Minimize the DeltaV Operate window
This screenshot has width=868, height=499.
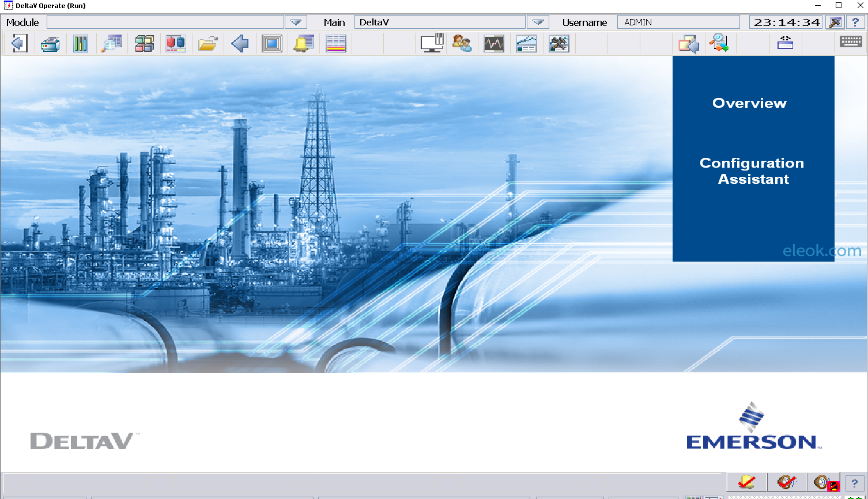tap(818, 6)
